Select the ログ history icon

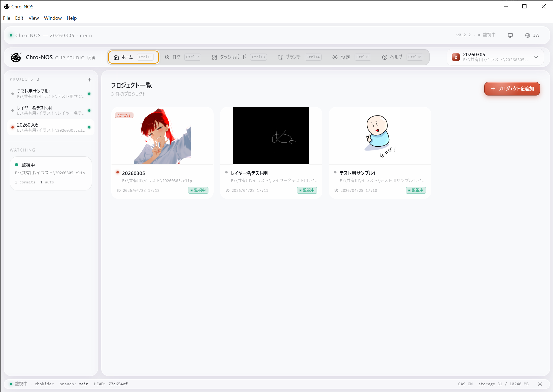(167, 57)
